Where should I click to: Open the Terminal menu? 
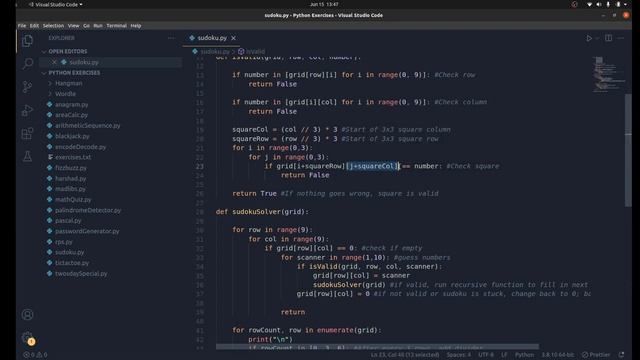(x=117, y=26)
